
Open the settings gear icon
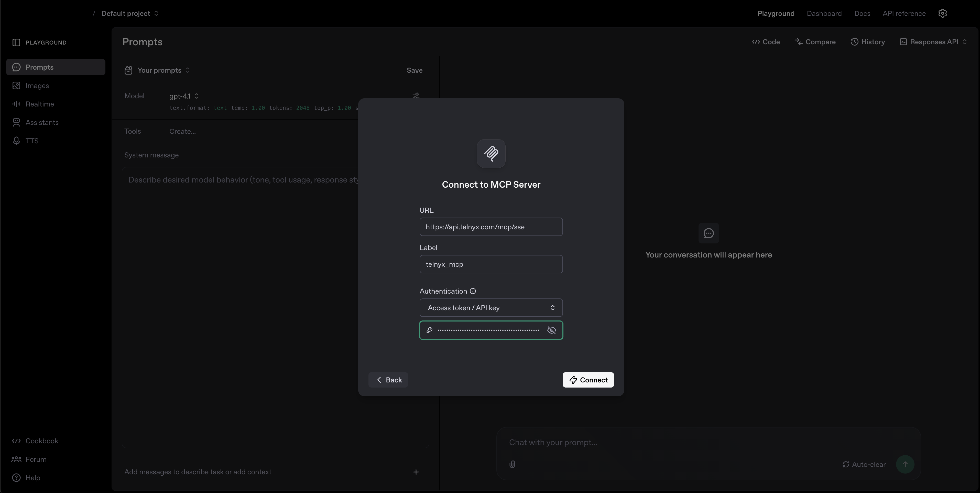pyautogui.click(x=942, y=13)
